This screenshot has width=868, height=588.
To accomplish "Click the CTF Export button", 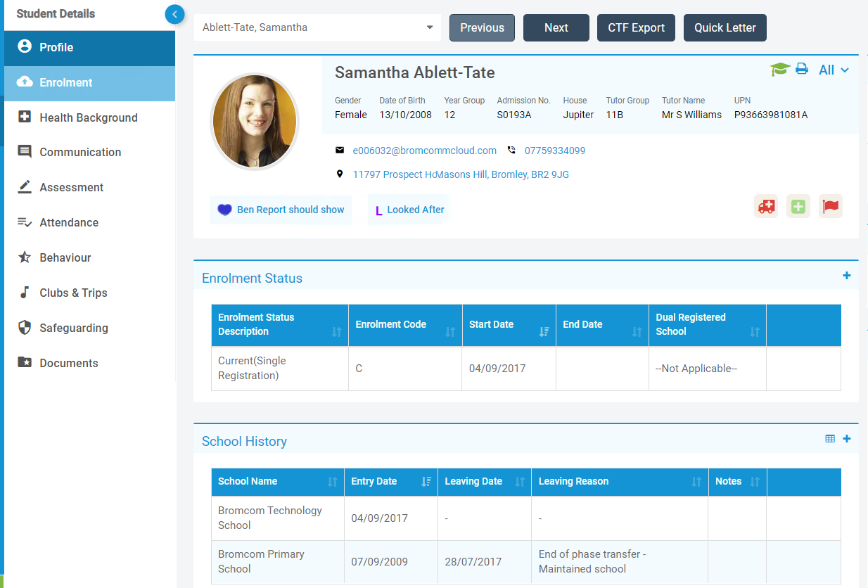I will pos(637,27).
